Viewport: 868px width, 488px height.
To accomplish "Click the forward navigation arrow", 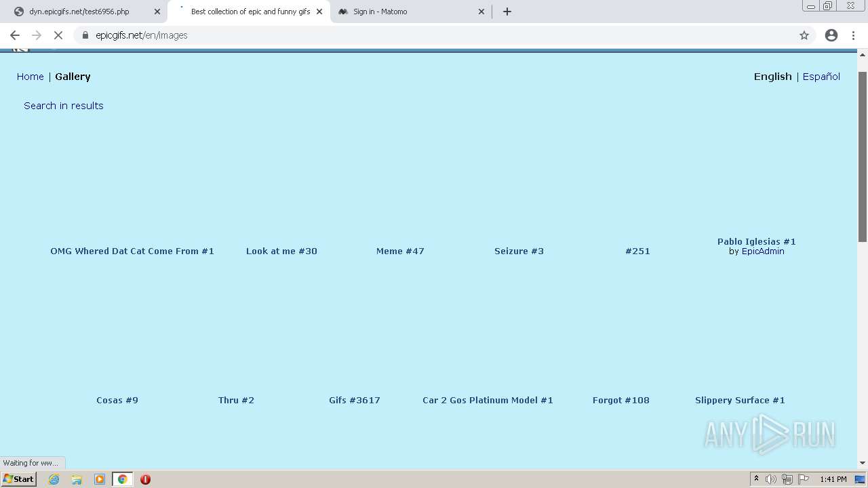I will (37, 35).
